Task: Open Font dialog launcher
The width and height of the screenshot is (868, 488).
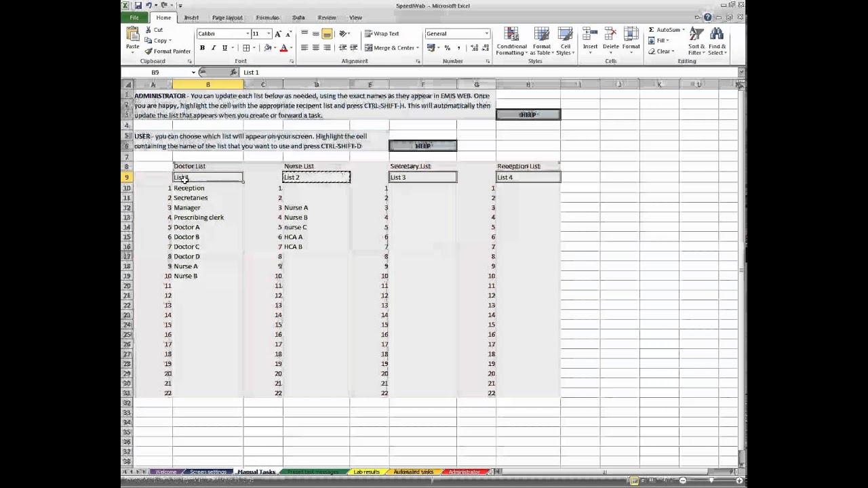Action: click(292, 62)
